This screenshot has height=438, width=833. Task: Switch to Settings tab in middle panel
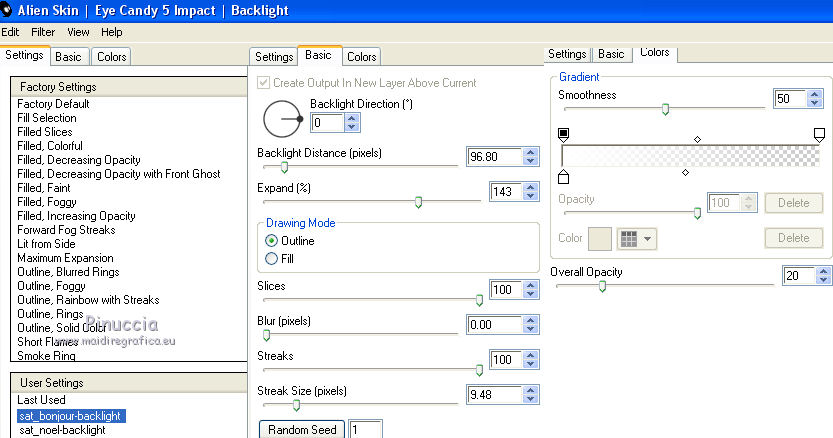pos(274,57)
